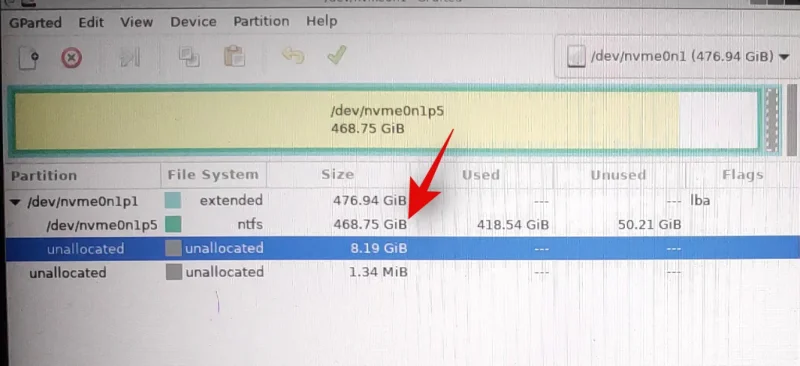Select the highlighted 8.19 GiB unallocated row

[402, 249]
